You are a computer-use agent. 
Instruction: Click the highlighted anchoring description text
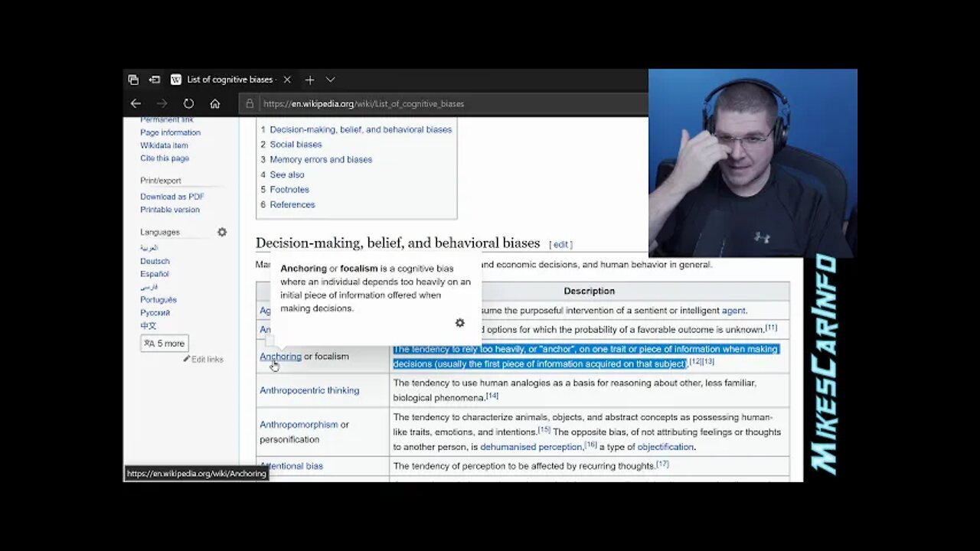[x=585, y=357]
